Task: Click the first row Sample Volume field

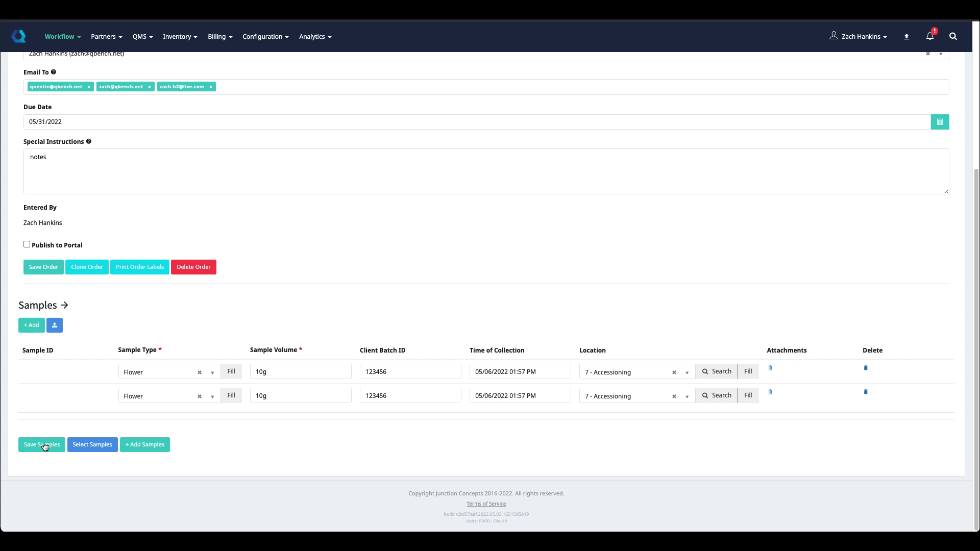Action: click(x=300, y=372)
